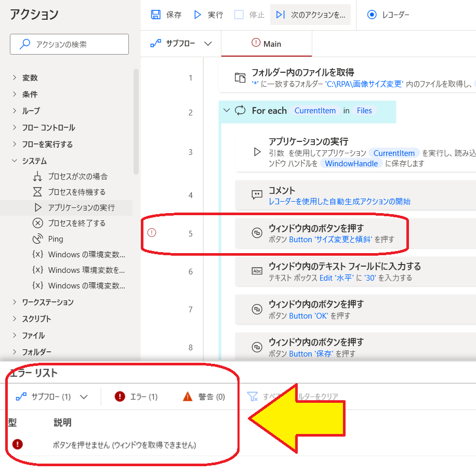Click the red error icon beside step 5
Viewport: 476px width, 474px height.
pyautogui.click(x=152, y=232)
